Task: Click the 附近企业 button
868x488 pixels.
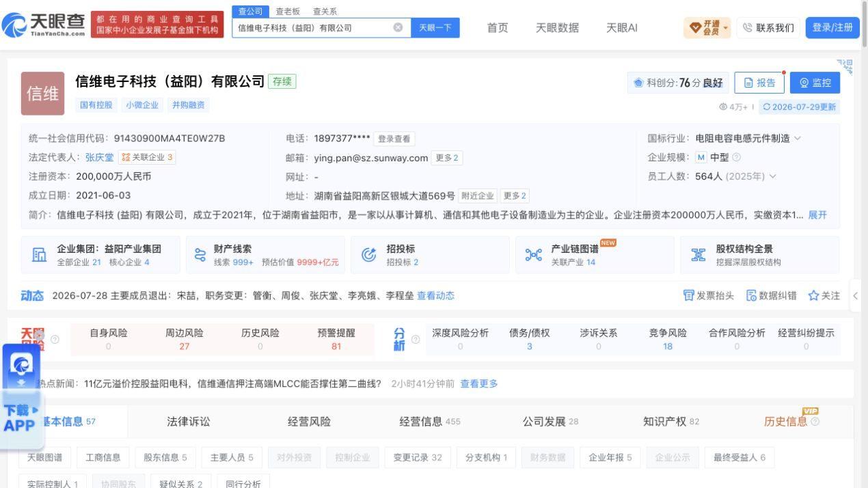Action: [x=477, y=196]
